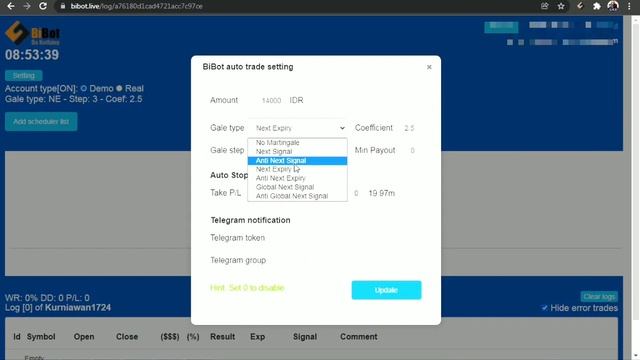Image resolution: width=640 pixels, height=360 pixels.
Task: Click the site lock icon in address bar
Action: (62, 6)
